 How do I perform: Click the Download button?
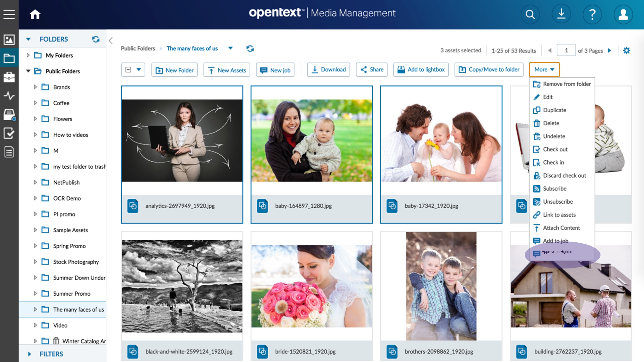click(x=329, y=70)
